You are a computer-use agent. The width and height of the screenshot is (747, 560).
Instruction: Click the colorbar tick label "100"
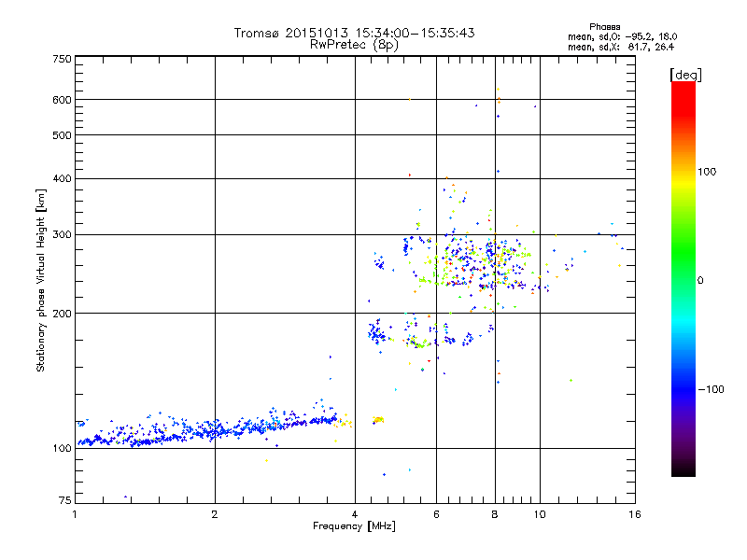point(707,172)
